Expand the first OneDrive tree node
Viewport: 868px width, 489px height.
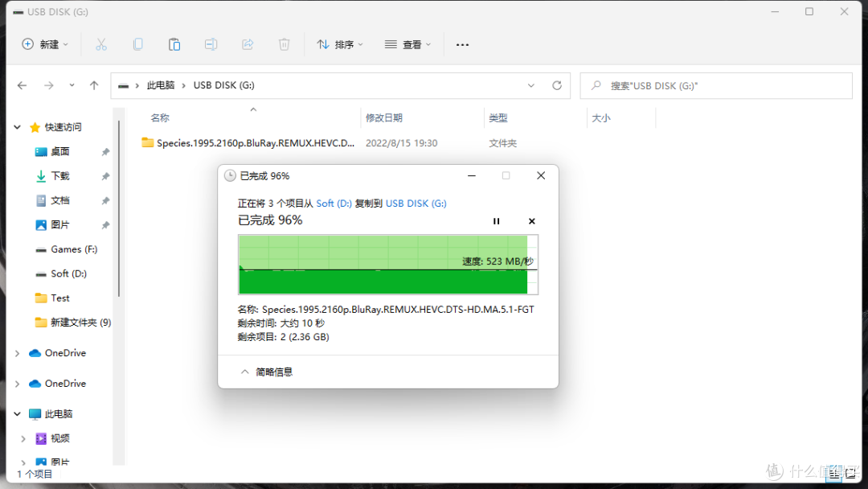coord(17,353)
